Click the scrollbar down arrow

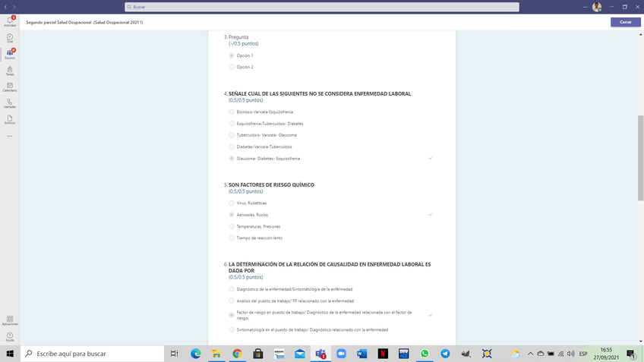pyautogui.click(x=640, y=341)
